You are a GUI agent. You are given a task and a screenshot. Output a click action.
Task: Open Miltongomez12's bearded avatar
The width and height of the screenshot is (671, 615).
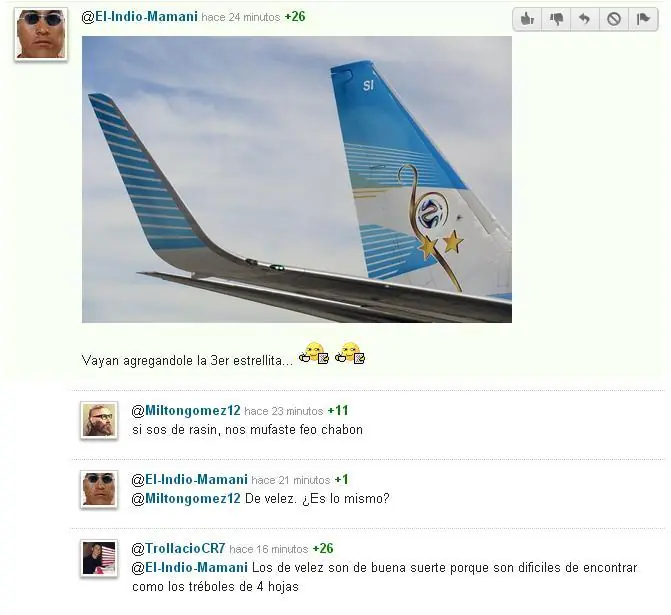[x=99, y=420]
